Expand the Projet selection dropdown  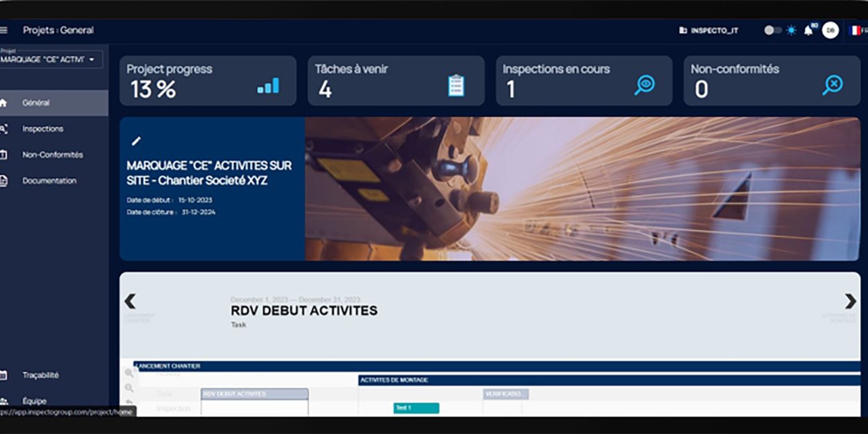(50, 60)
